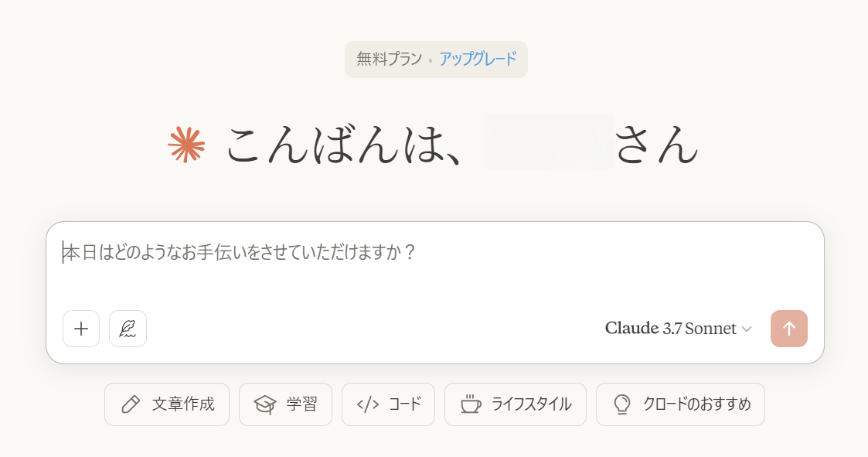Choose the 学習 suggestion category
Screen dimensions: 868x457
coord(286,404)
